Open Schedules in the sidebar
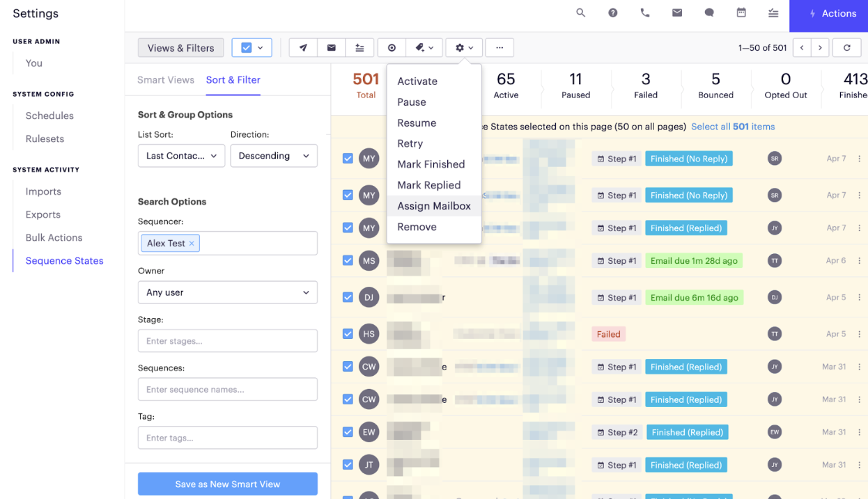 (49, 116)
